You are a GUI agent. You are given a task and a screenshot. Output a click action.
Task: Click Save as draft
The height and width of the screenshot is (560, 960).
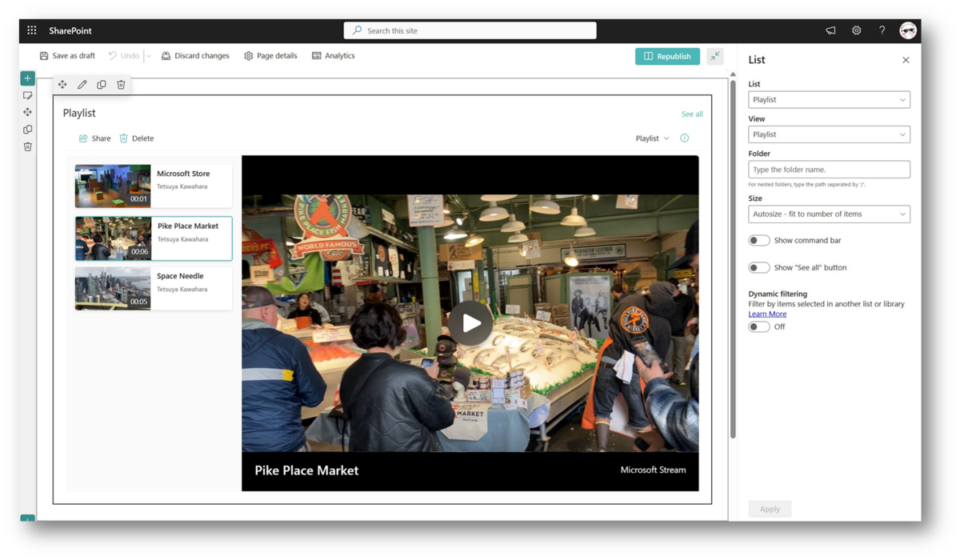[67, 56]
